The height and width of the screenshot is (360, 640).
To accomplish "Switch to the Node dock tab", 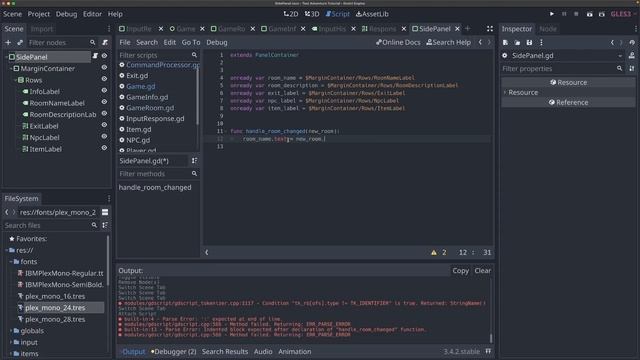I will [x=547, y=29].
